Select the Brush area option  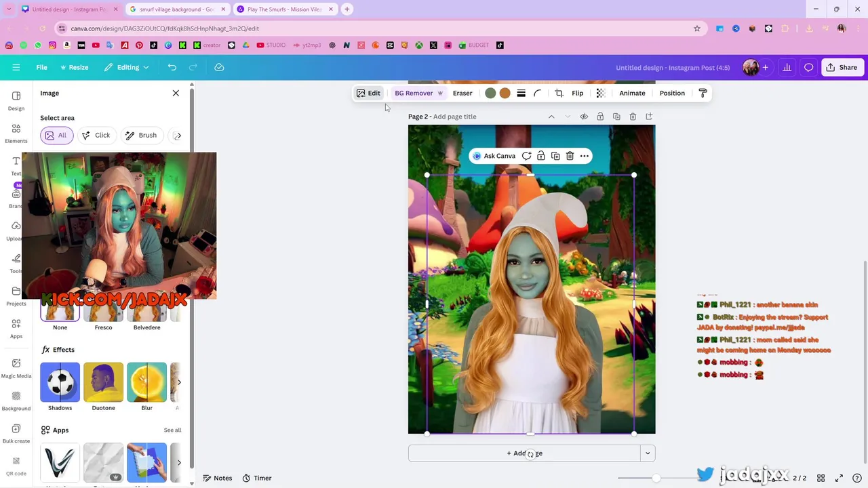click(x=141, y=135)
